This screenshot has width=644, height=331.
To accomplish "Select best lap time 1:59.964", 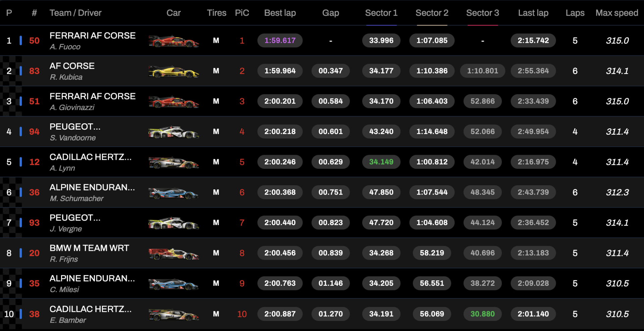I will pyautogui.click(x=280, y=71).
